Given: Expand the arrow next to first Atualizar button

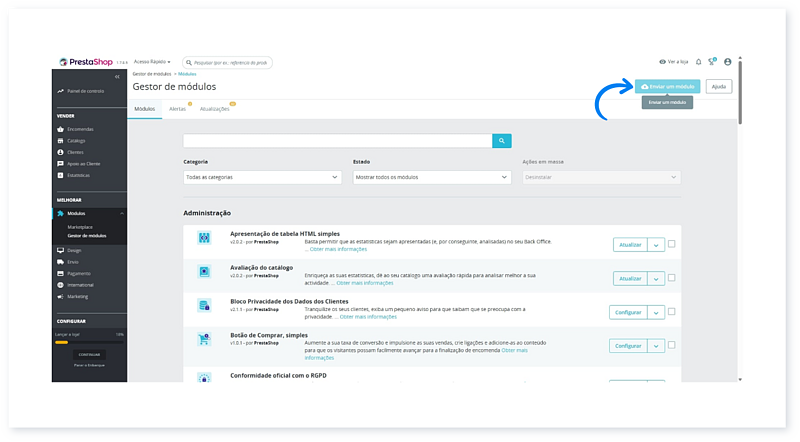Looking at the screenshot, I should coord(656,244).
